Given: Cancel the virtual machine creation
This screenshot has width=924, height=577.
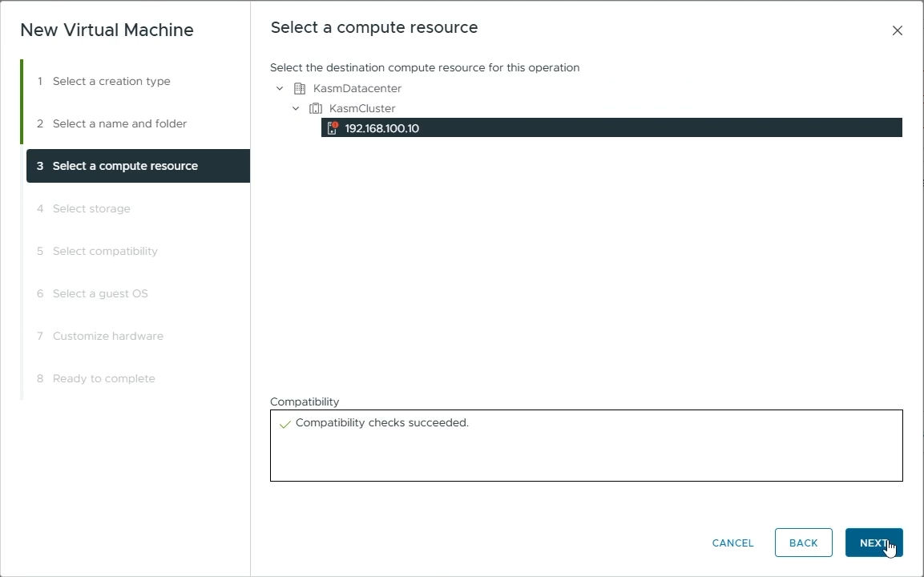Looking at the screenshot, I should (732, 543).
